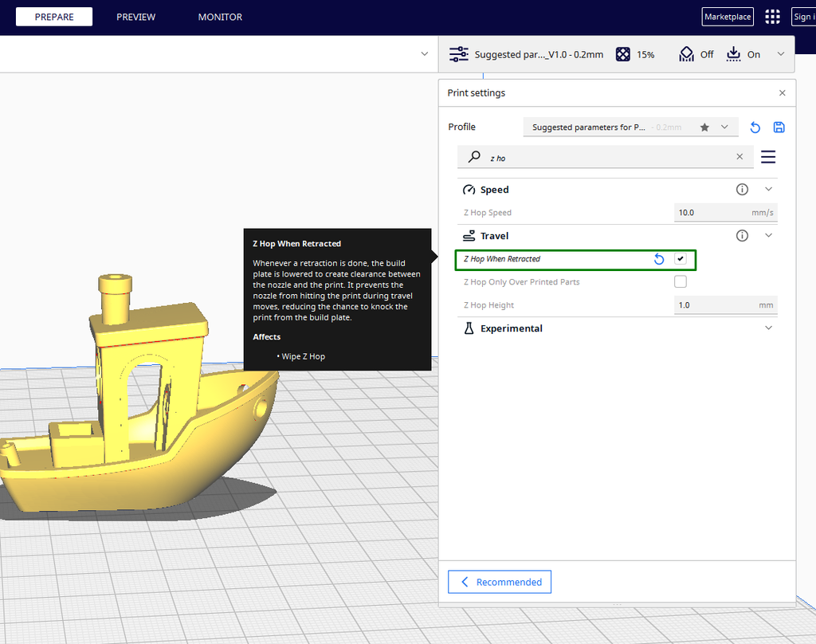Expand the Experimental section
This screenshot has width=816, height=644.
[x=768, y=328]
